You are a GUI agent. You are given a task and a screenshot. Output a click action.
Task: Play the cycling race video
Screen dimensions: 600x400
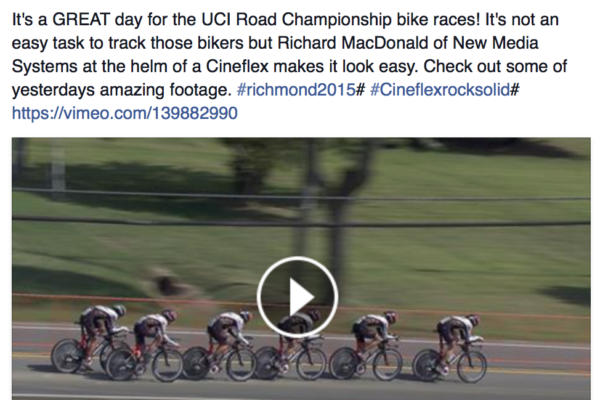pos(299,297)
